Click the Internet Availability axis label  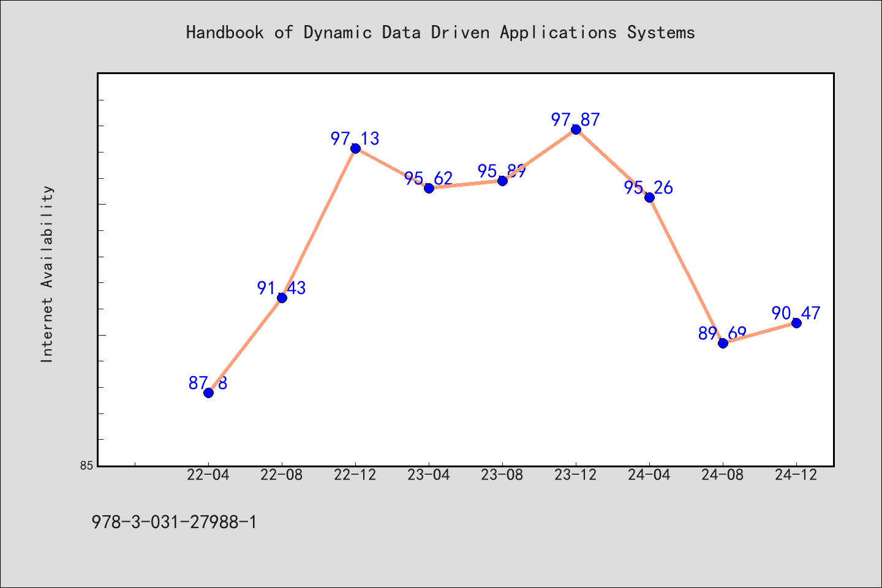[x=47, y=274]
